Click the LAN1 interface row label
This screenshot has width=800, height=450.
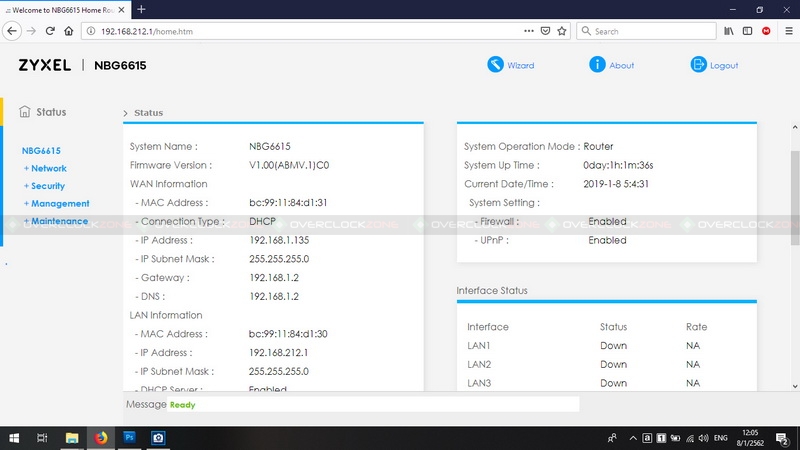(479, 345)
